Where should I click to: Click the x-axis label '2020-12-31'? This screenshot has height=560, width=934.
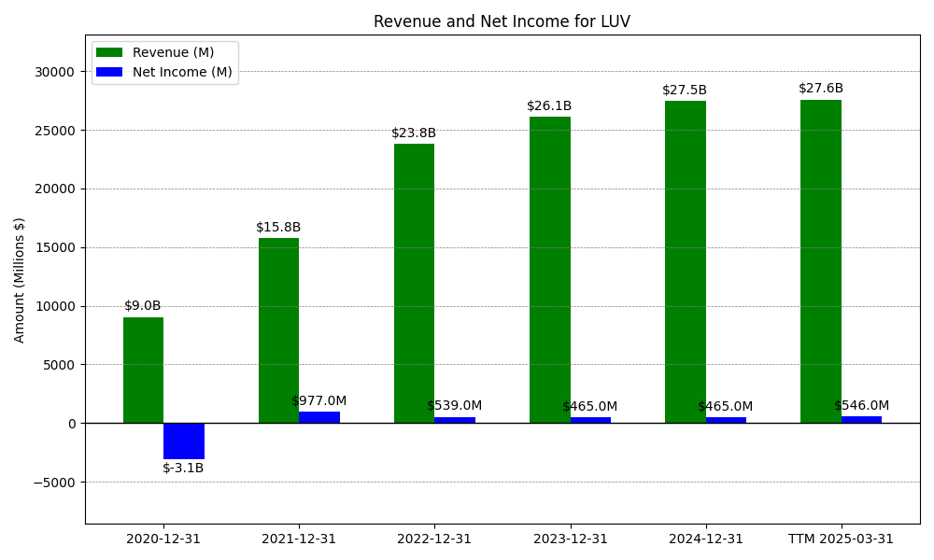click(163, 539)
